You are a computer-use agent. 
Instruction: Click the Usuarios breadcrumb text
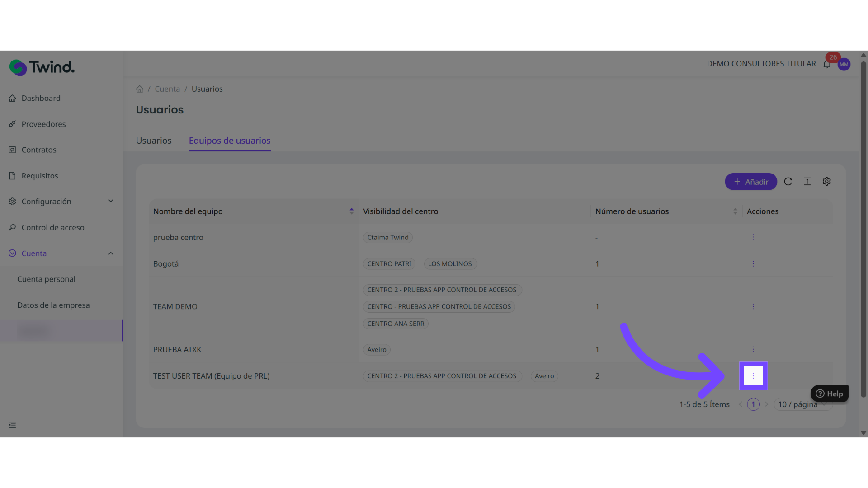click(x=207, y=89)
